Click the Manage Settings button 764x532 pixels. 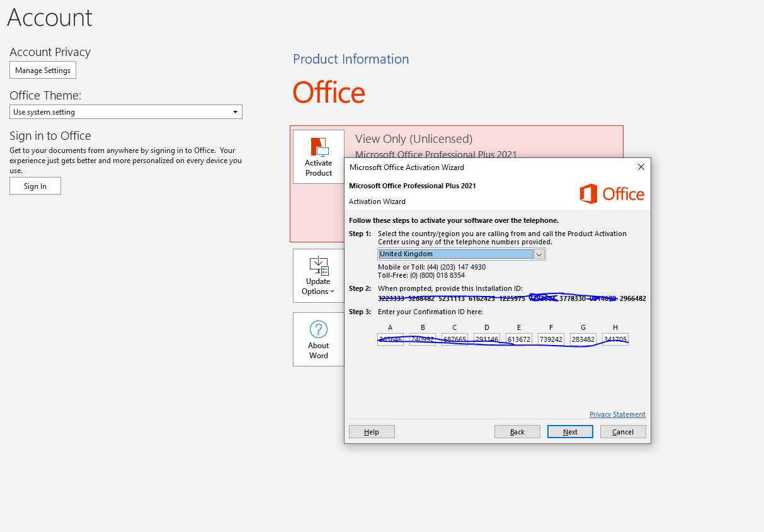(x=43, y=71)
